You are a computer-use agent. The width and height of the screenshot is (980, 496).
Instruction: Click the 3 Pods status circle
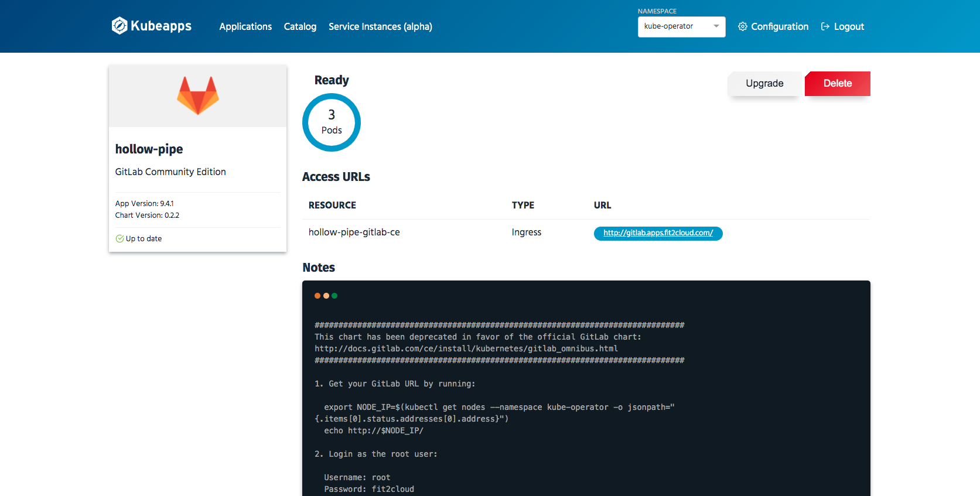(332, 122)
